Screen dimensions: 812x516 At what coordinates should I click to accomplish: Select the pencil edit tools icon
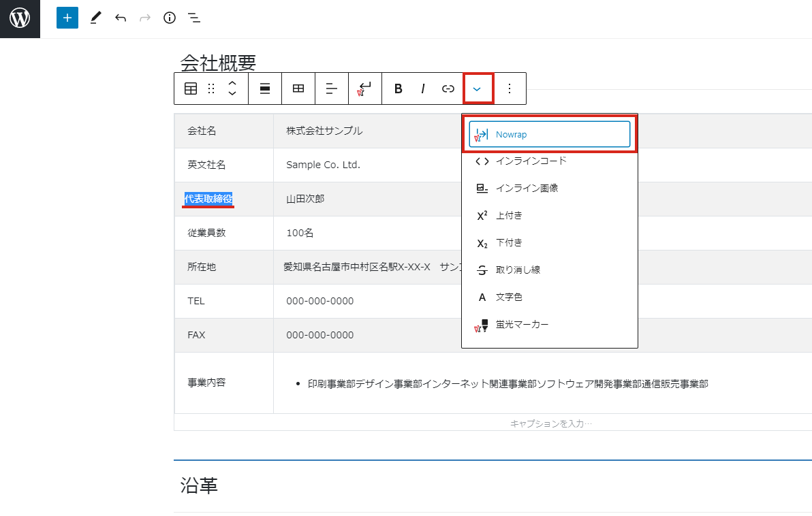point(95,18)
